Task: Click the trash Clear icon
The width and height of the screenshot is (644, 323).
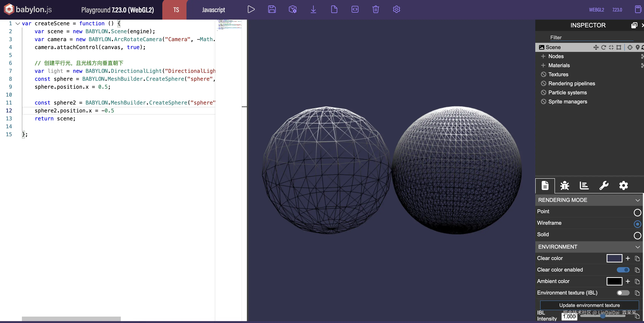Action: (375, 9)
